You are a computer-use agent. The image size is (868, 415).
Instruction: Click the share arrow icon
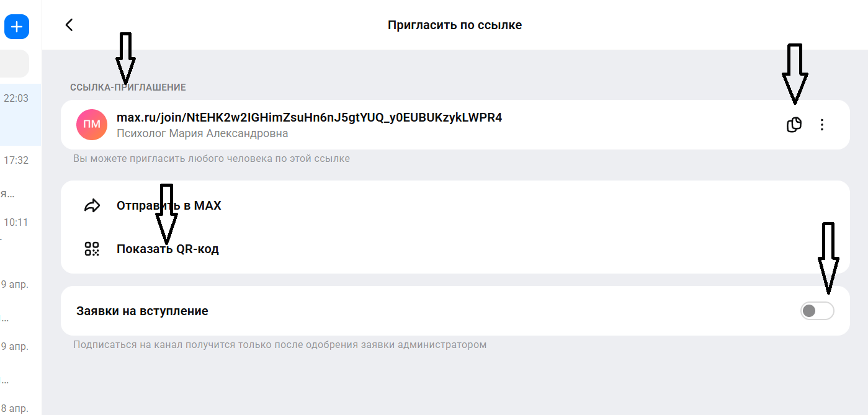coord(92,205)
